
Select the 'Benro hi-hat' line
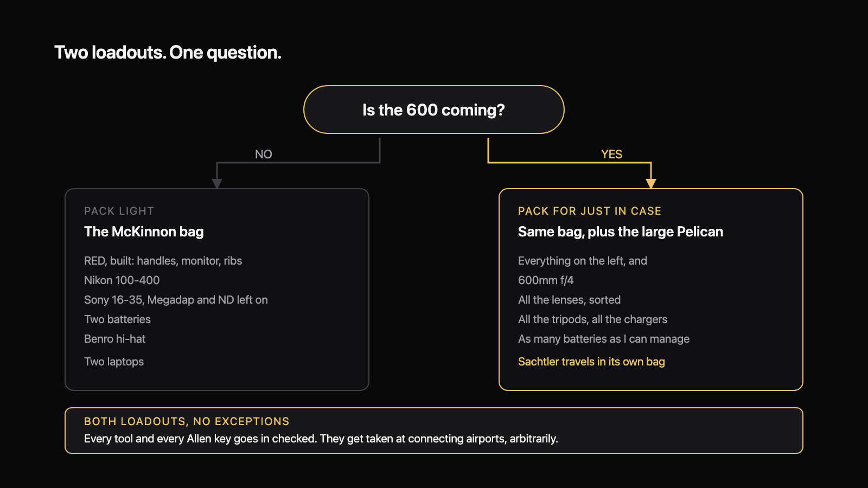coord(114,339)
